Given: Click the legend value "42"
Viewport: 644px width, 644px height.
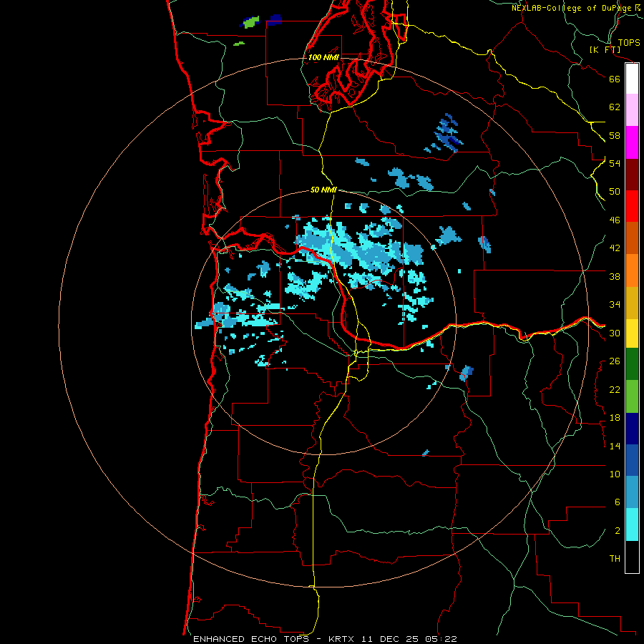Looking at the screenshot, I should 615,248.
